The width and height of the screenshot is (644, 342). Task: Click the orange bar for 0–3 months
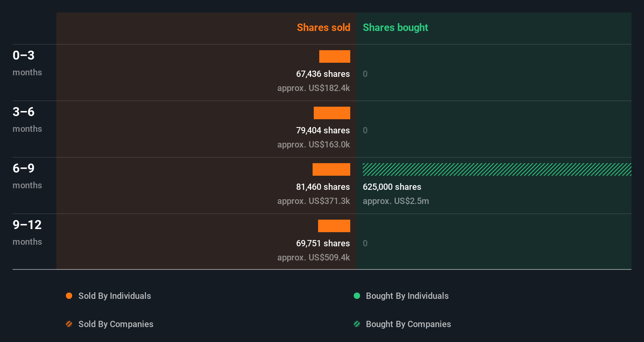(x=335, y=56)
